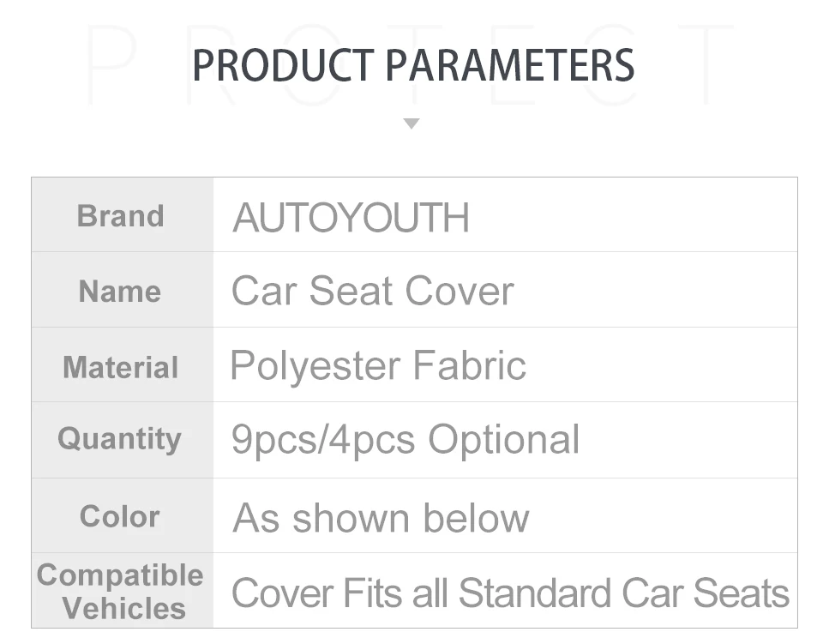
Task: Click the Car Seat Cover text
Action: click(x=372, y=291)
